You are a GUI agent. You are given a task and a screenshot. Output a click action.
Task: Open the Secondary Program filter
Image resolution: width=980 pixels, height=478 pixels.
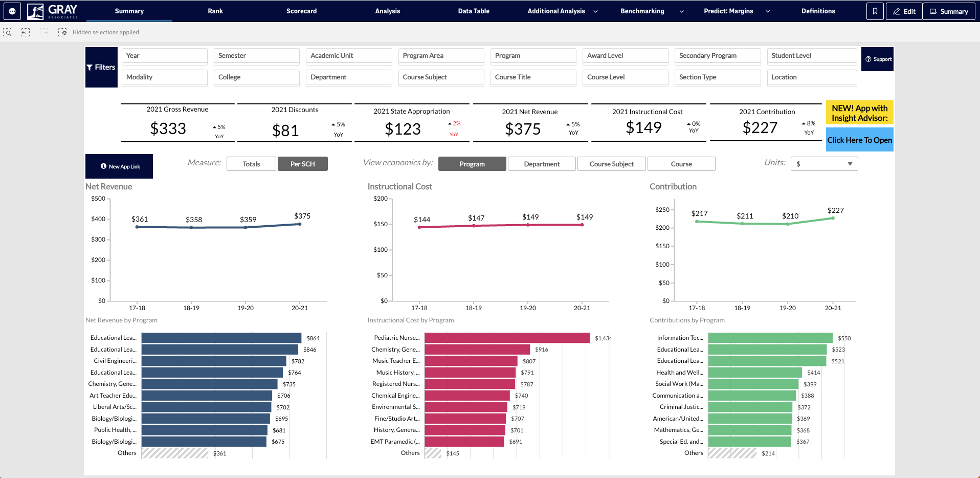[x=718, y=56]
